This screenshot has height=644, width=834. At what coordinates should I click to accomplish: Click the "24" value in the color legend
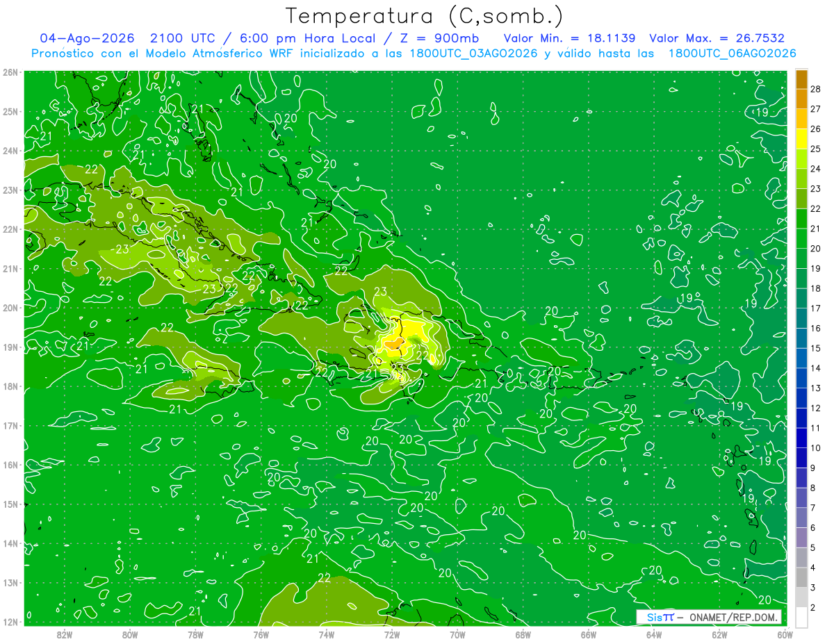tap(815, 169)
